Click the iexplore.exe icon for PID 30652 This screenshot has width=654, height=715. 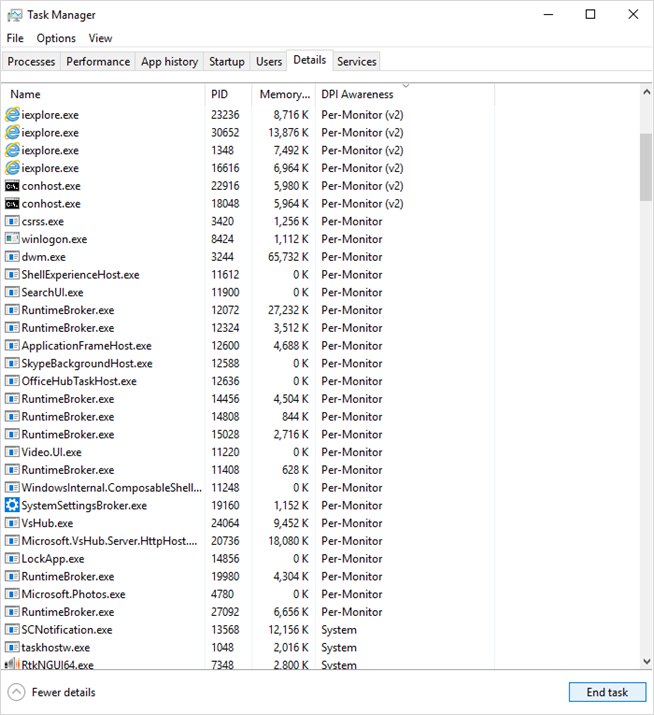coord(12,132)
